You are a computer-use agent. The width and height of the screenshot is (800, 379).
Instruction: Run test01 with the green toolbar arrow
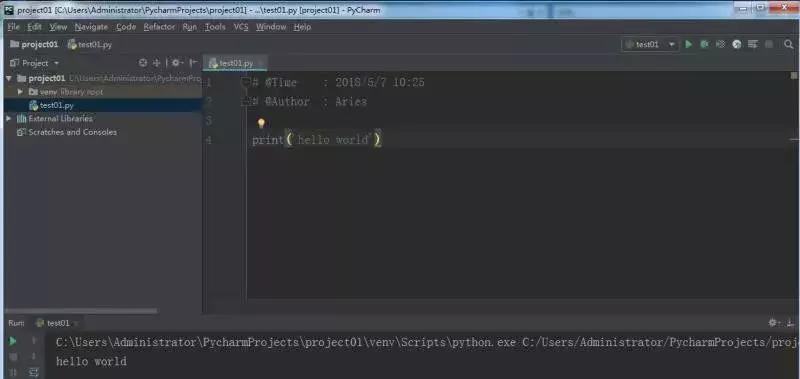(689, 44)
